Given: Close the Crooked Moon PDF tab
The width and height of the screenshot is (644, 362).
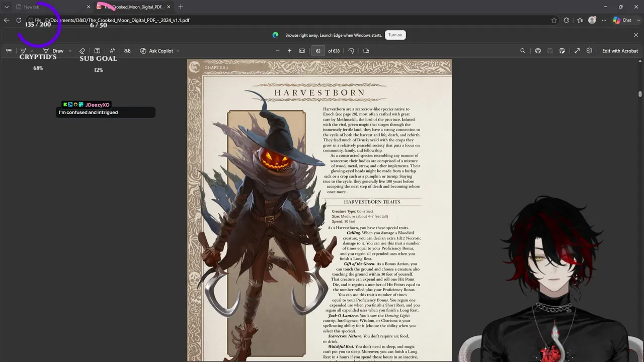Looking at the screenshot, I should 169,7.
